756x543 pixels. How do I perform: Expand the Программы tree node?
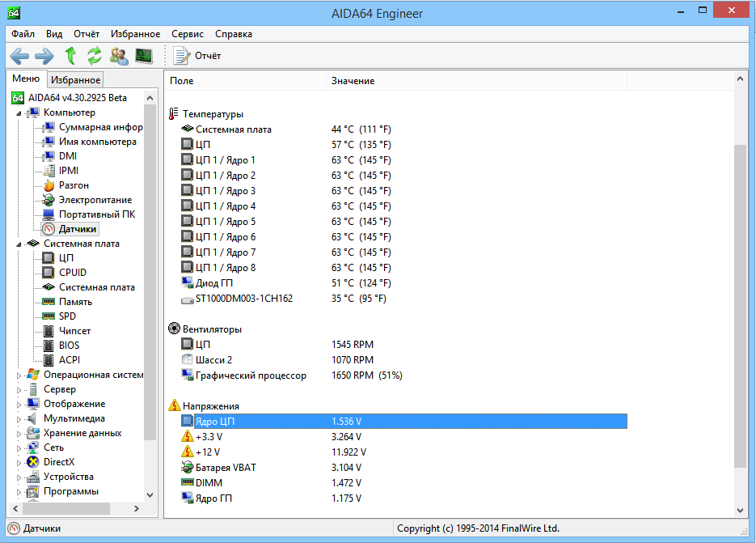pyautogui.click(x=19, y=492)
